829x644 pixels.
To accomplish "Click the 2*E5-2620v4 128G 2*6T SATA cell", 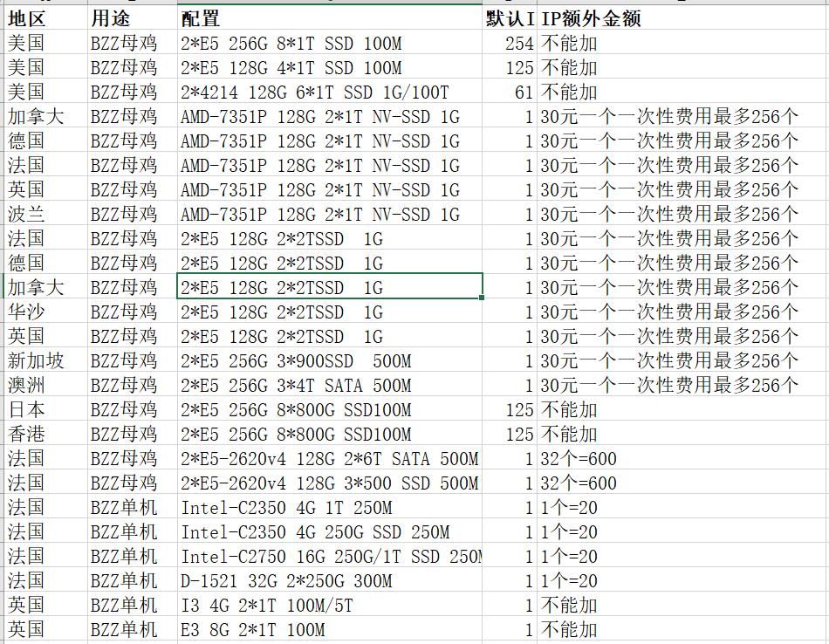I will click(x=329, y=458).
